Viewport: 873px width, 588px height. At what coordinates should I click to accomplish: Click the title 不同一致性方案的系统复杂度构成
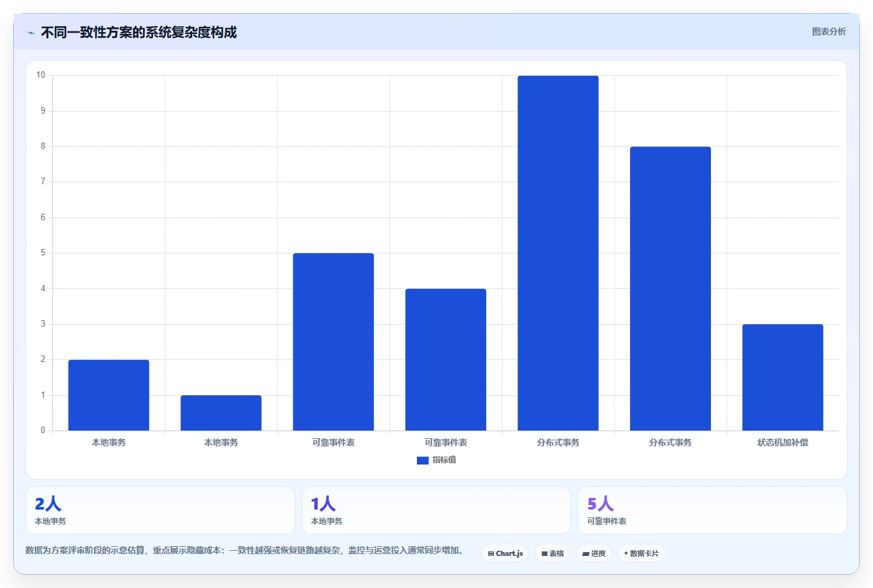[139, 32]
